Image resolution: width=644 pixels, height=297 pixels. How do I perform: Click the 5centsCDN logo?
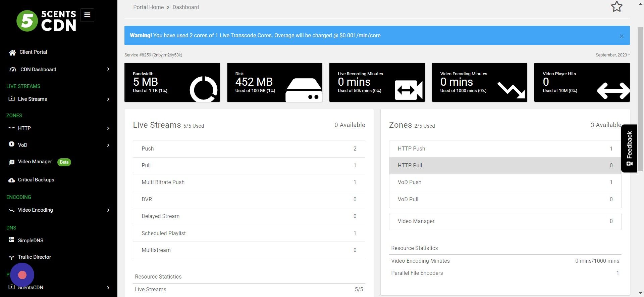click(46, 21)
